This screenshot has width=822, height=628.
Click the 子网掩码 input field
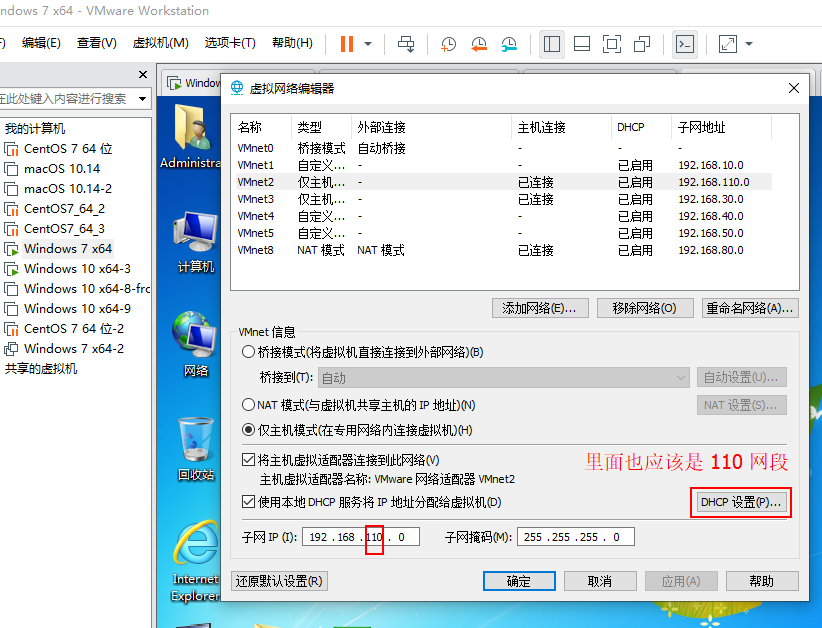[576, 537]
